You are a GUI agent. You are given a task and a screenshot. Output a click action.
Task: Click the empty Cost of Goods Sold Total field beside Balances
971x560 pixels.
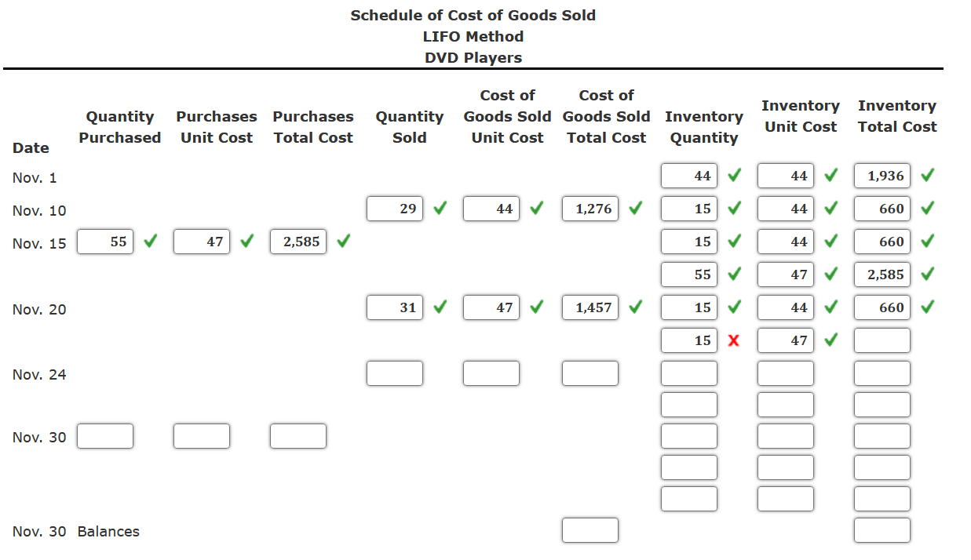click(590, 530)
